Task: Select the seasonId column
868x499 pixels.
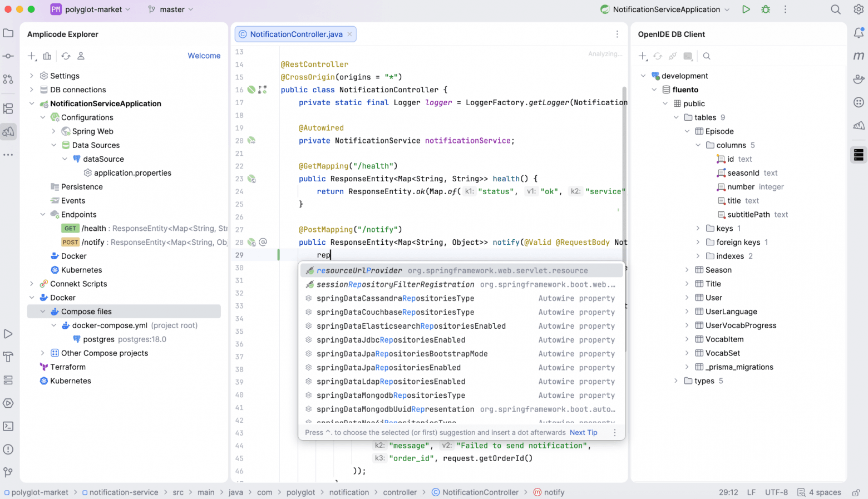Action: point(747,173)
